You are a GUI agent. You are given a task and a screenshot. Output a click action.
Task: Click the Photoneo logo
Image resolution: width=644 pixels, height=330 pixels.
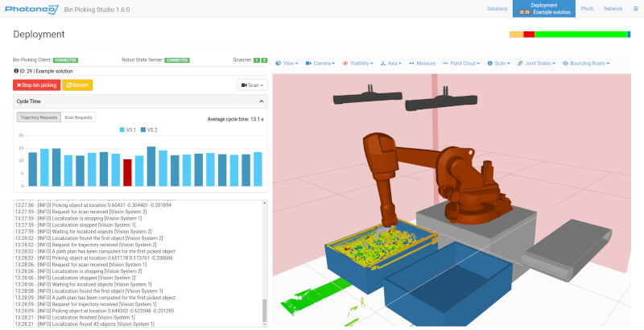(31, 9)
